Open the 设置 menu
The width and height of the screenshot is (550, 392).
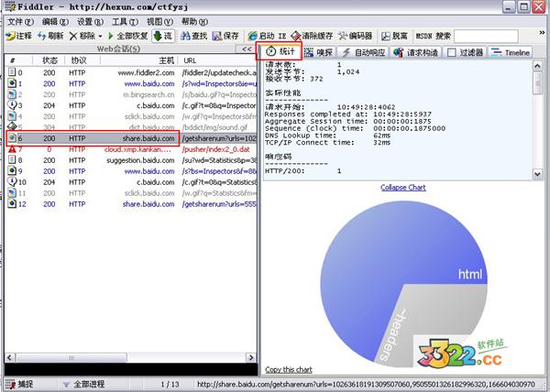pyautogui.click(x=90, y=22)
